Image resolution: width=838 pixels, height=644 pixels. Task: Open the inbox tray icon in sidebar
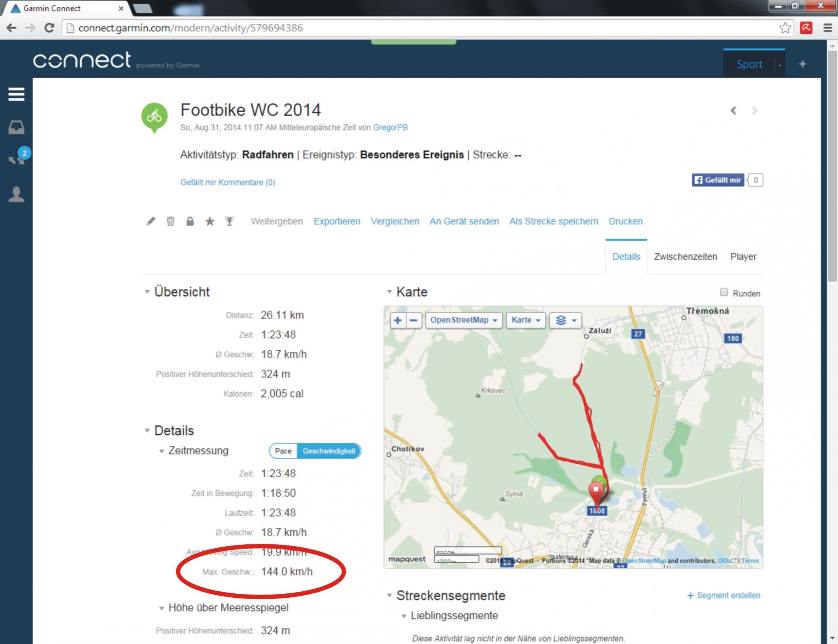(x=16, y=127)
